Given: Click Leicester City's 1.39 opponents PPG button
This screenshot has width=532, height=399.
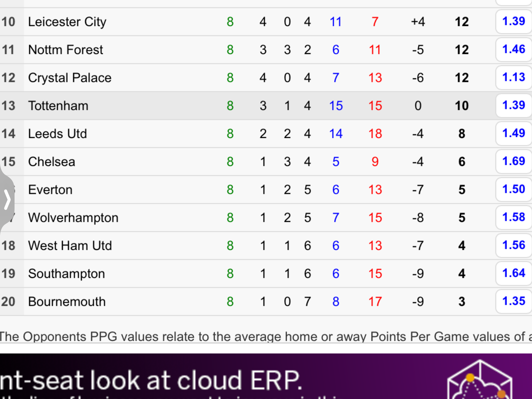Looking at the screenshot, I should (514, 22).
